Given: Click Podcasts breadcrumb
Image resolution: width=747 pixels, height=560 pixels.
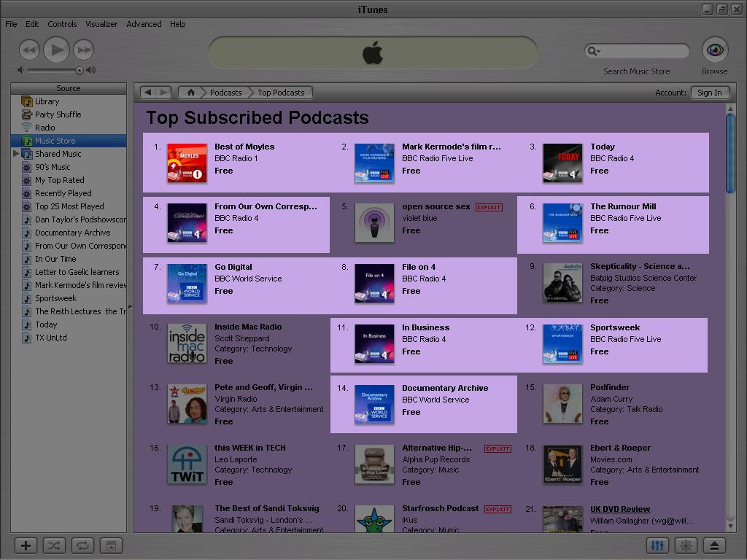Looking at the screenshot, I should [x=226, y=93].
